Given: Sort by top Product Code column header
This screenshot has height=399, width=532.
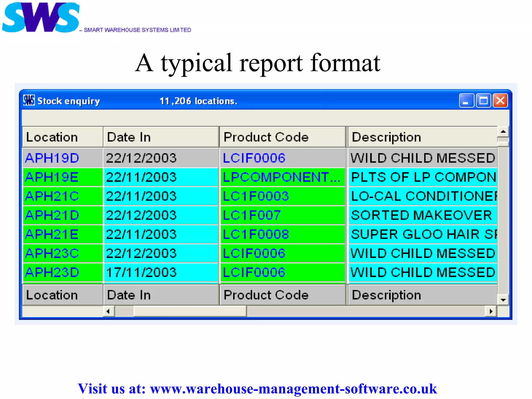Looking at the screenshot, I should (x=282, y=137).
